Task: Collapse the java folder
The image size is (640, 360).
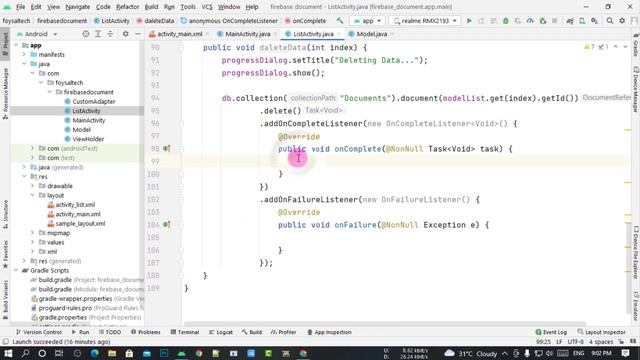Action: point(24,64)
